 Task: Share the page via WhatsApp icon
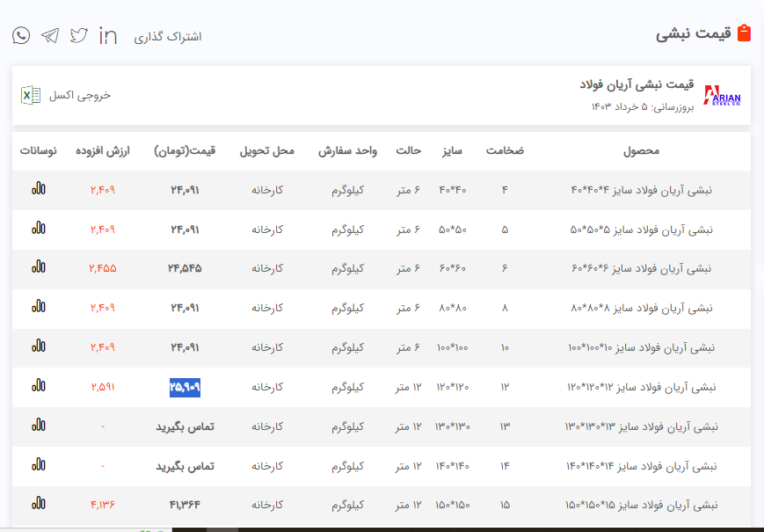(21, 35)
